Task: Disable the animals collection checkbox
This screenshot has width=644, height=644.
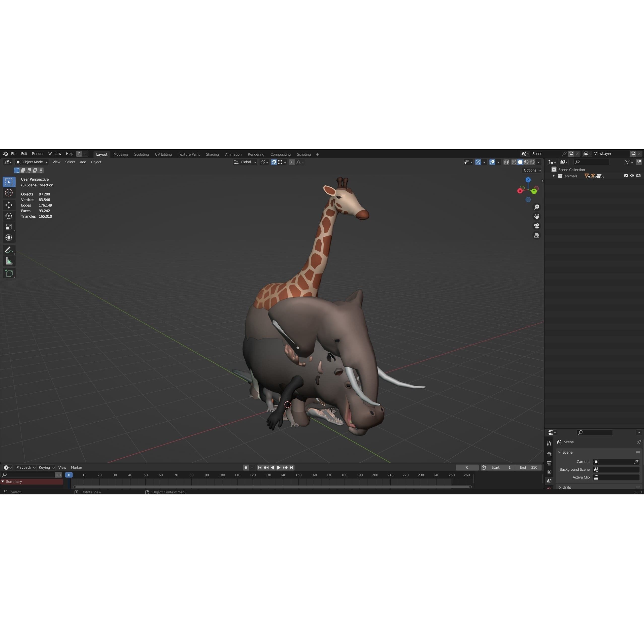Action: (626, 176)
